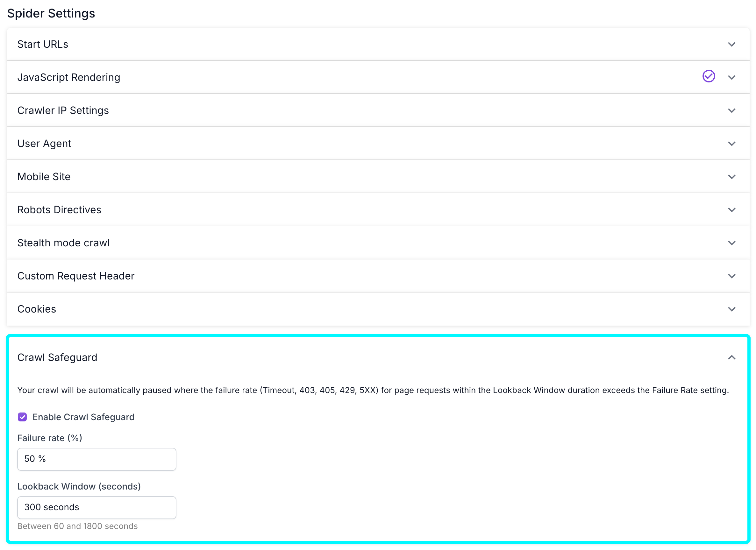Click the Enable Crawl Safeguard label
Image resolution: width=756 pixels, height=550 pixels.
click(83, 417)
